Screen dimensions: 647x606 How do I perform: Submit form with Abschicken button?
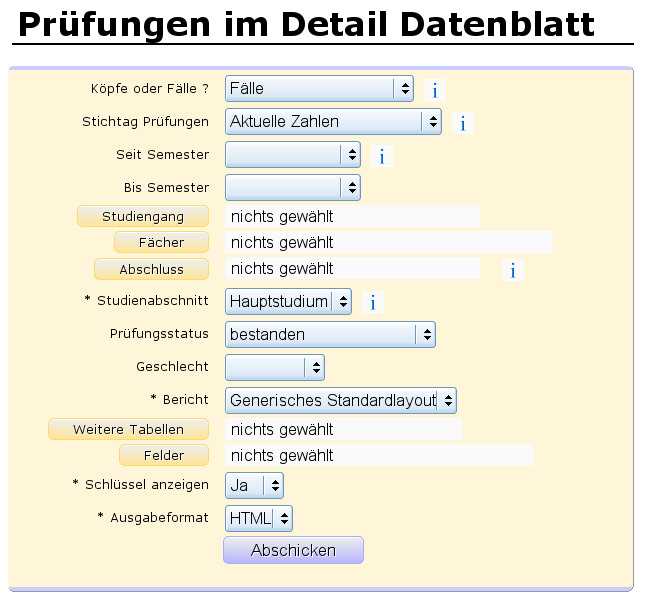[x=293, y=550]
